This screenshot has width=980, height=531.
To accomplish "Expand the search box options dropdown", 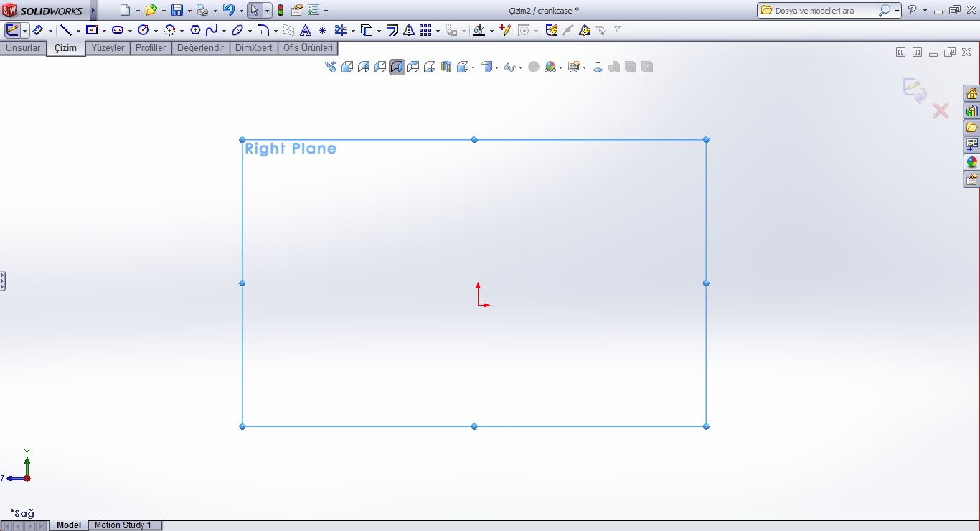I will click(897, 11).
